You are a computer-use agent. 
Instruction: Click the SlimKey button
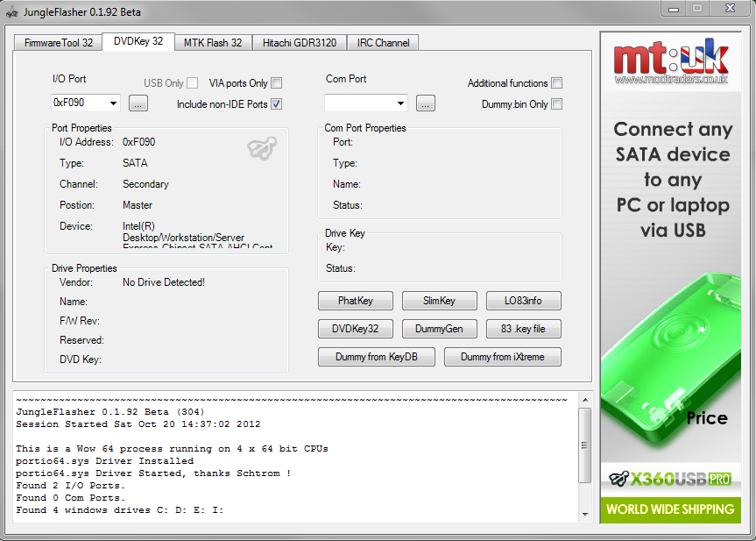[439, 301]
